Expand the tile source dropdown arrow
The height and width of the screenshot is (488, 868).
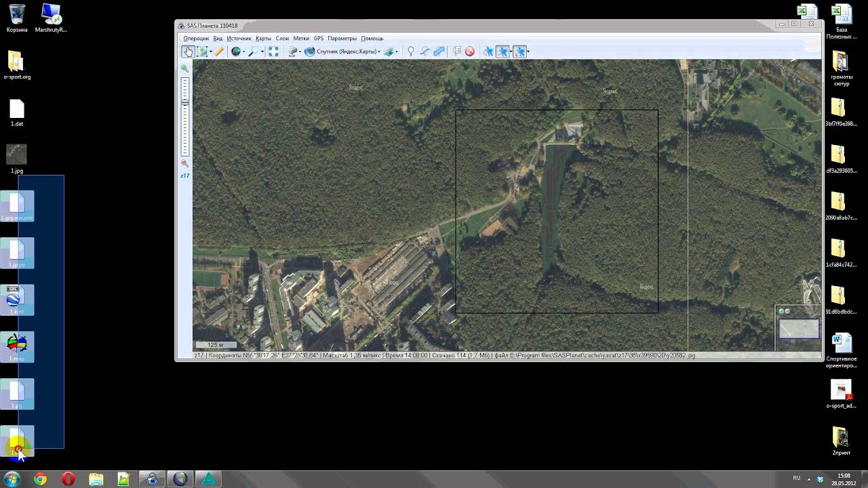[300, 52]
